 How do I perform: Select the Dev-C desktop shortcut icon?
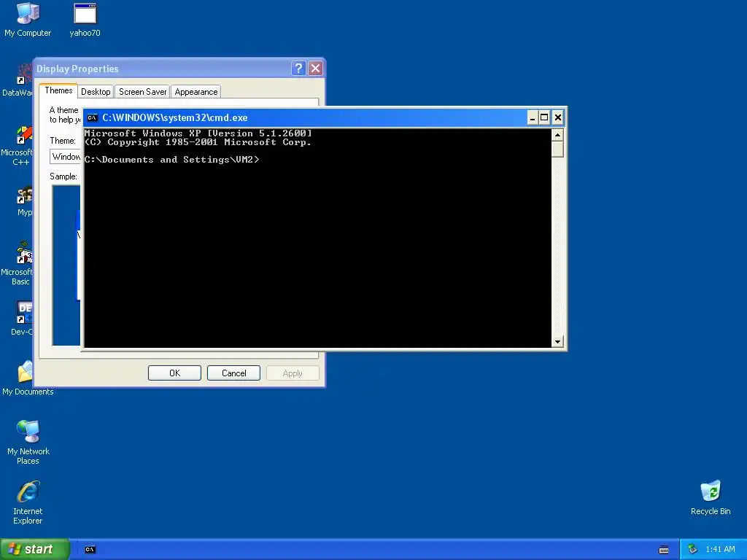[24, 312]
